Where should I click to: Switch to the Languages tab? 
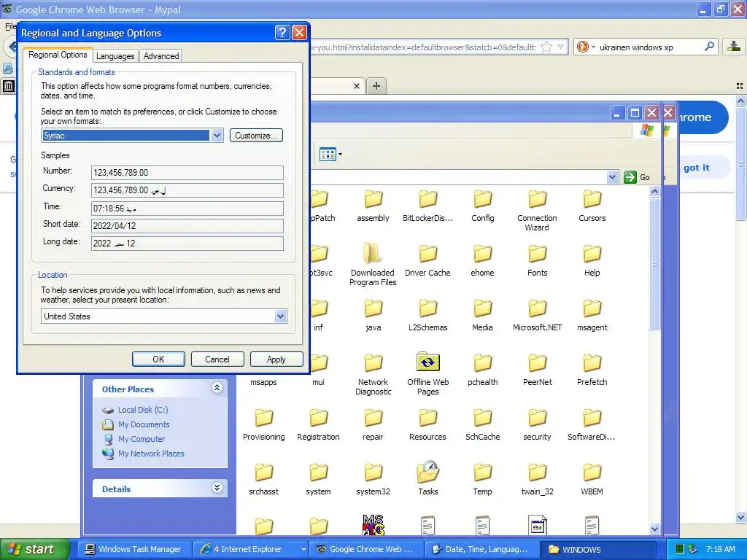click(115, 56)
